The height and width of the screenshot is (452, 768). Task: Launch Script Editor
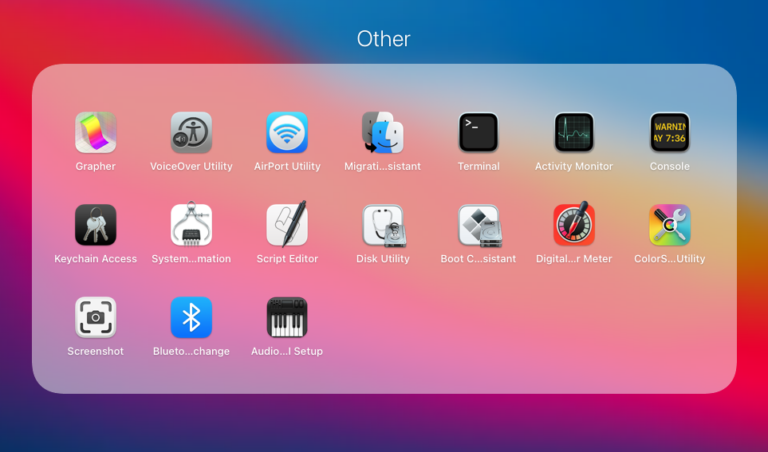(x=287, y=225)
